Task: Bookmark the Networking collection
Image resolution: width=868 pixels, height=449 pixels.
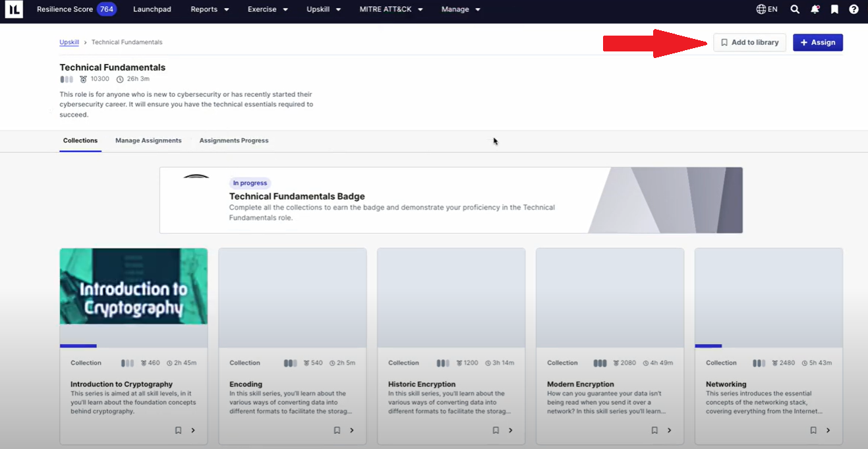Action: [x=813, y=431]
